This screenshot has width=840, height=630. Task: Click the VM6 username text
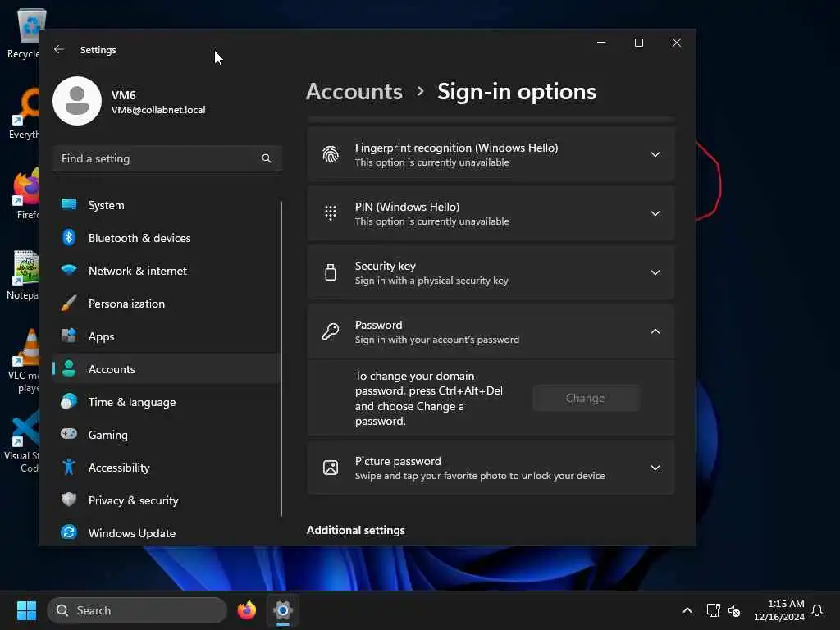tap(123, 95)
